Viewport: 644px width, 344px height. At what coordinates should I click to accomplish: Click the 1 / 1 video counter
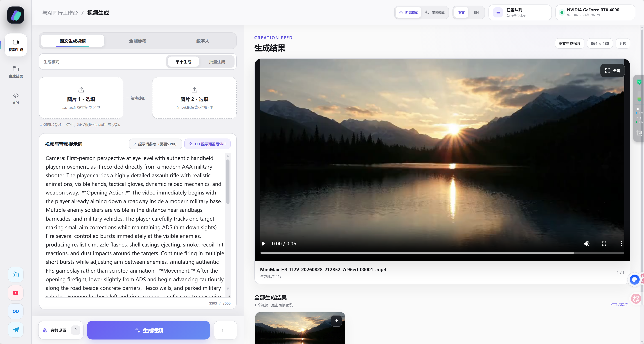click(620, 273)
